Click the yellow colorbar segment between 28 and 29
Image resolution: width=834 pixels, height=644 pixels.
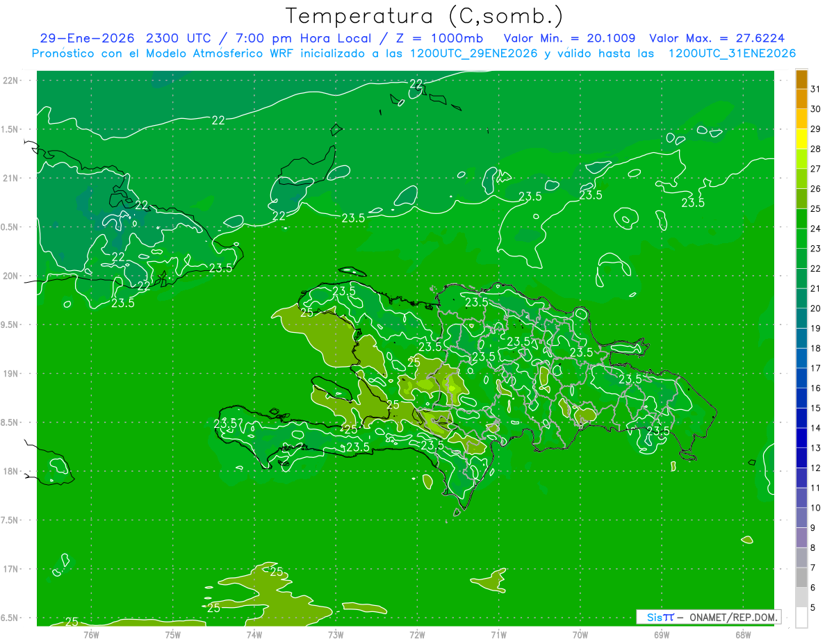(801, 139)
